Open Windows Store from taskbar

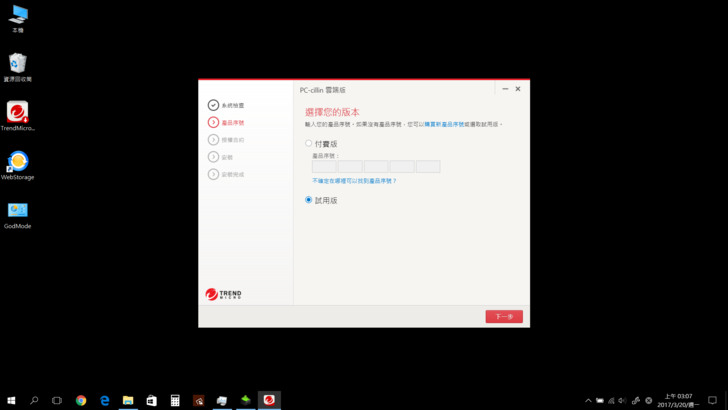pyautogui.click(x=151, y=400)
